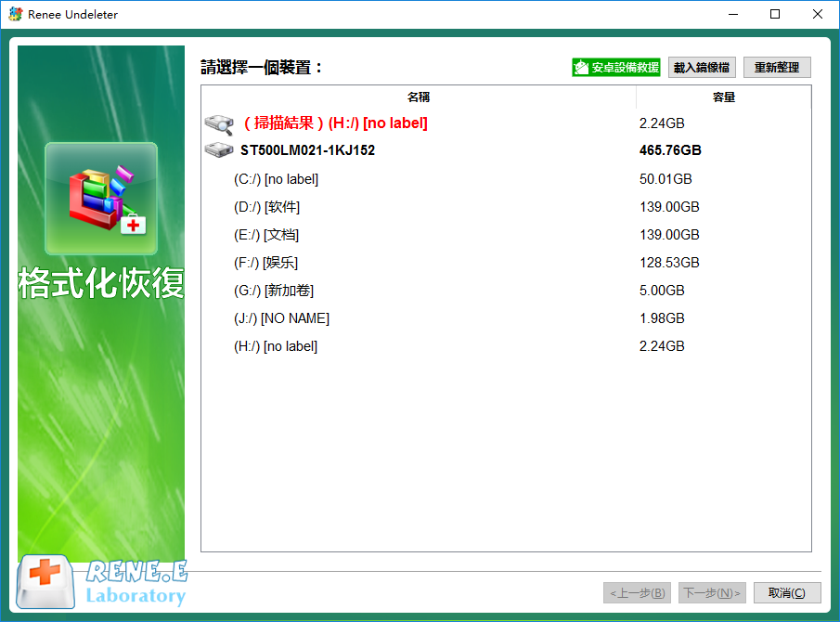Select the (C:/) [no label] partition

coord(506,179)
